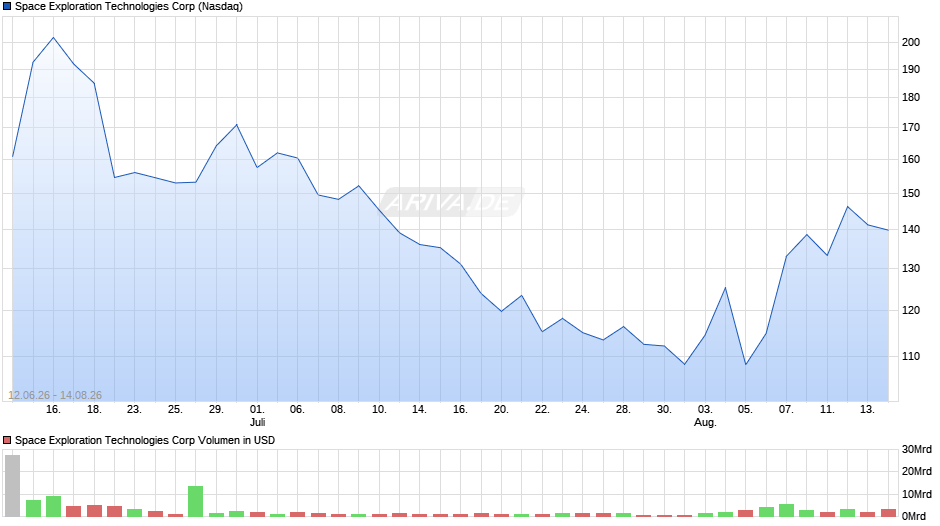The width and height of the screenshot is (940, 526).
Task: Click the x-axis date label '24.'
Action: 582,409
